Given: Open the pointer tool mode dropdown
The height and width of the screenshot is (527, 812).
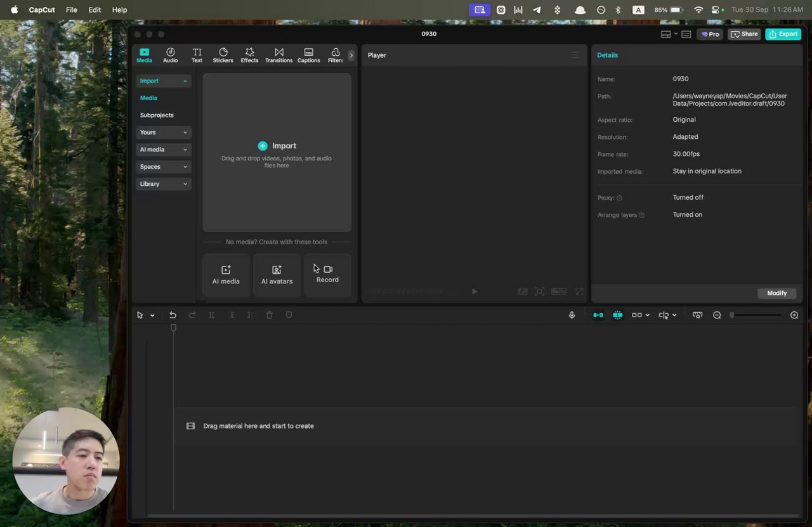Looking at the screenshot, I should [x=152, y=315].
